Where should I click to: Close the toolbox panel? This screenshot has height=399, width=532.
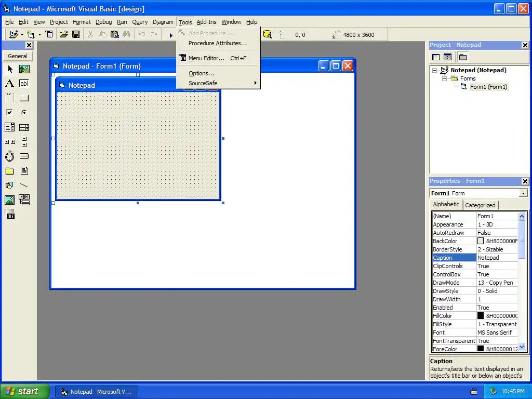click(29, 46)
